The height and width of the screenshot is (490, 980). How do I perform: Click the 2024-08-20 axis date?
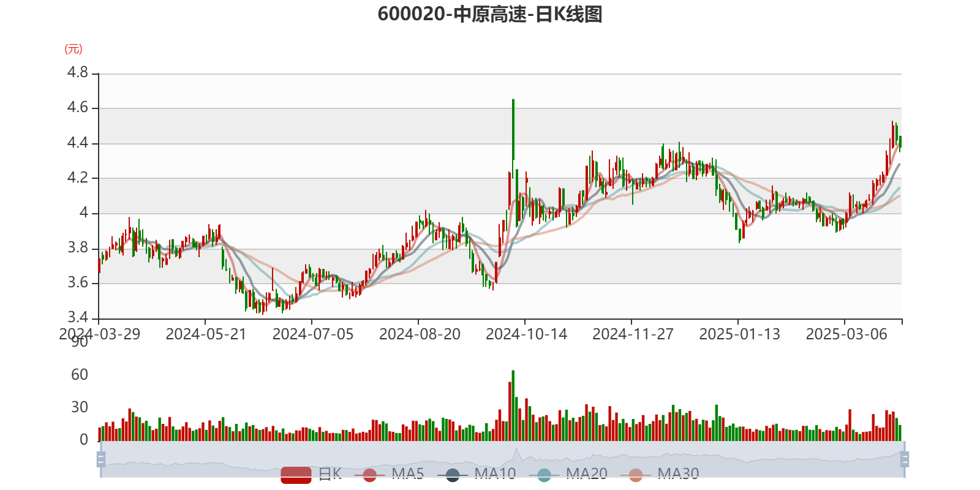420,334
